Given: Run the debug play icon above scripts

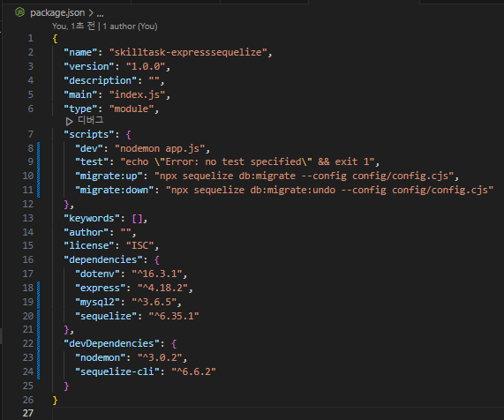Looking at the screenshot, I should pyautogui.click(x=69, y=121).
